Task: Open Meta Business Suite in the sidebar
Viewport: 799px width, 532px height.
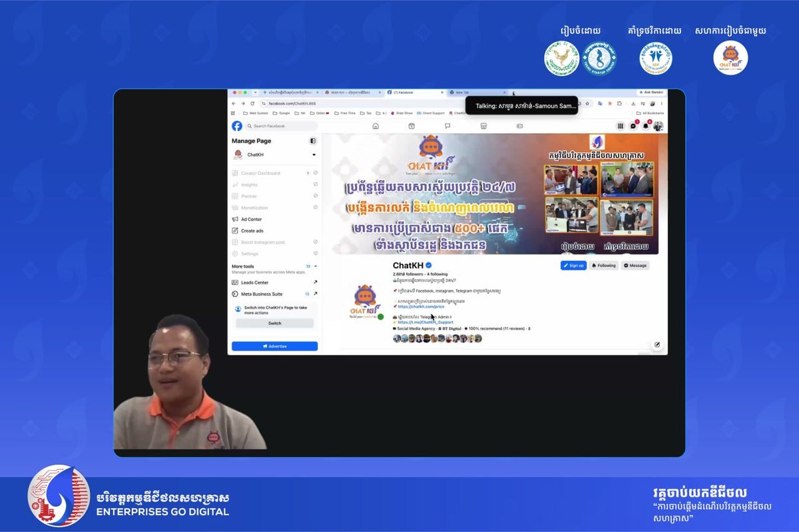Action: [274, 294]
